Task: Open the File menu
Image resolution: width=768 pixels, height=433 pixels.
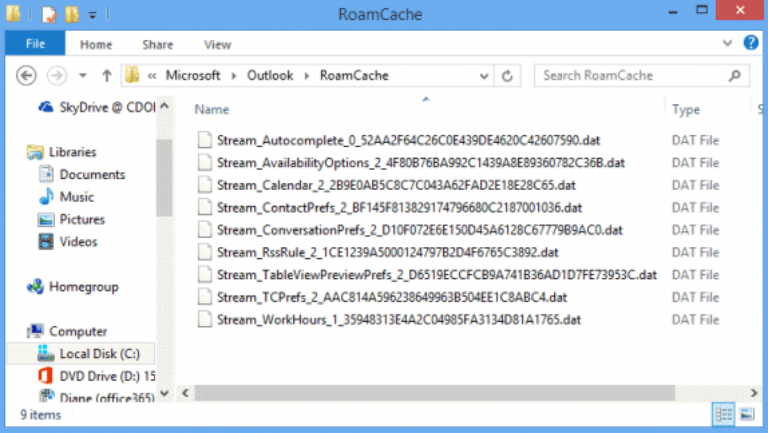Action: click(x=35, y=44)
